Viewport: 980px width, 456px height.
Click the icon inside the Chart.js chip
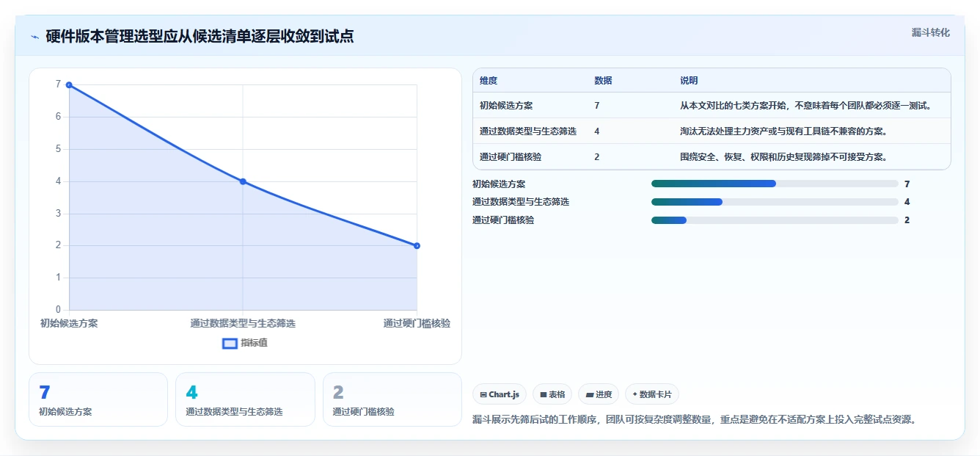[x=483, y=394]
